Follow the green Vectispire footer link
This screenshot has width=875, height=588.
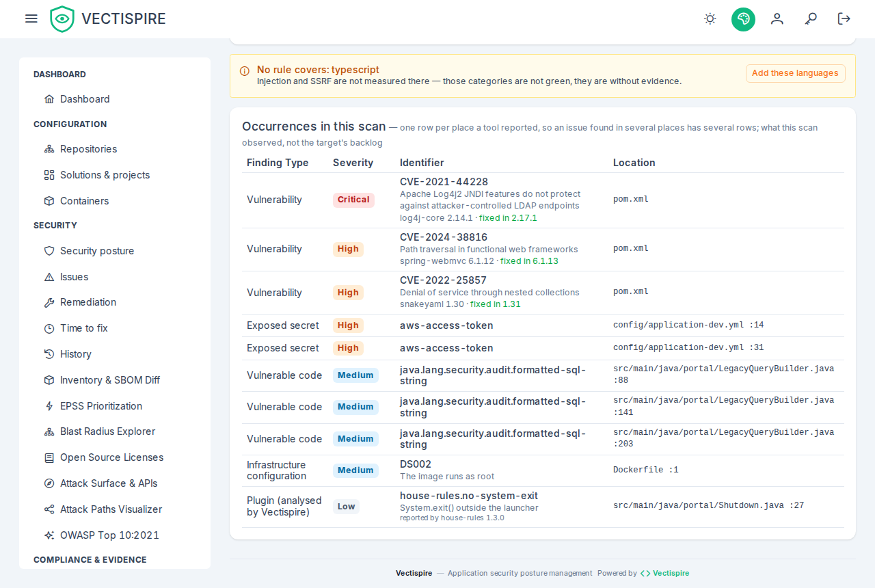click(664, 573)
